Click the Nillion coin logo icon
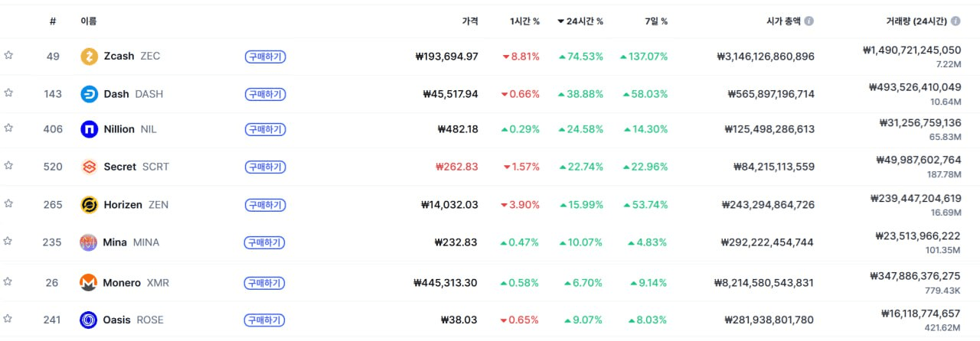Viewport: 980px width, 341px height. (90, 129)
